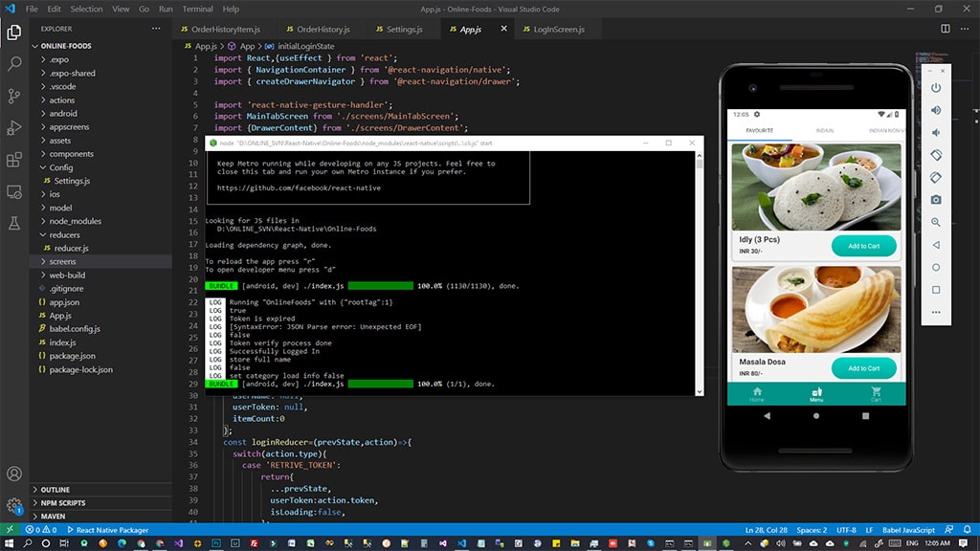Add Masala Dosa to cart
This screenshot has height=551, width=980.
[864, 368]
